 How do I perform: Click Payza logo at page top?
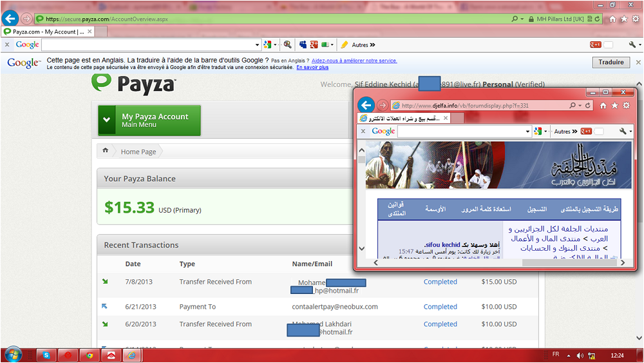134,84
